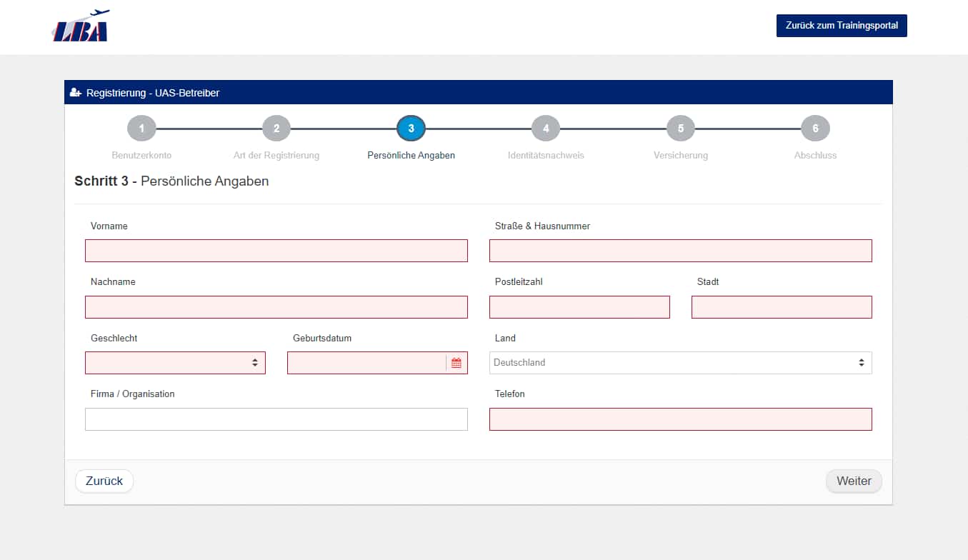Focus the Firma / Organisation field
Image resolution: width=968 pixels, height=560 pixels.
pos(276,419)
